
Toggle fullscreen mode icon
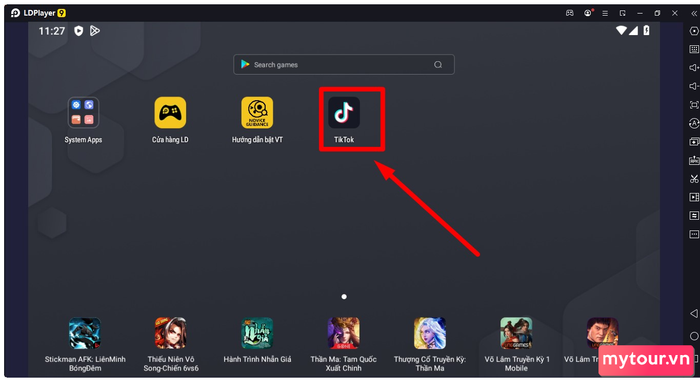694,105
